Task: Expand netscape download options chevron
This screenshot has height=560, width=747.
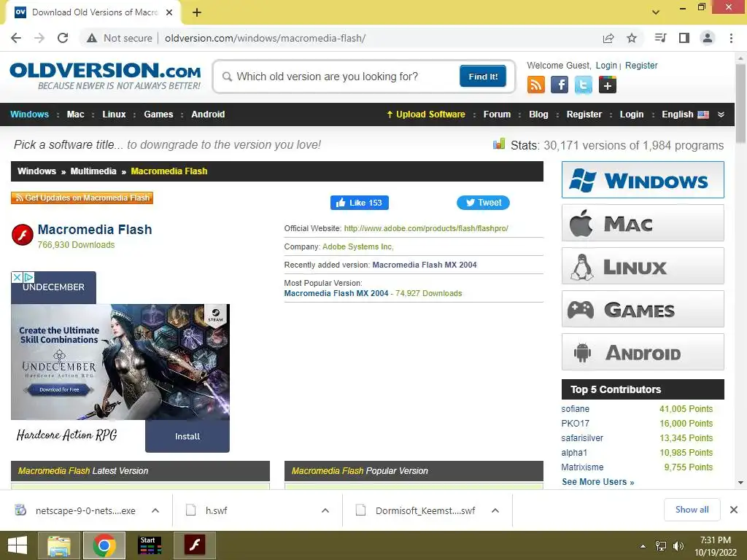Action: pyautogui.click(x=155, y=510)
